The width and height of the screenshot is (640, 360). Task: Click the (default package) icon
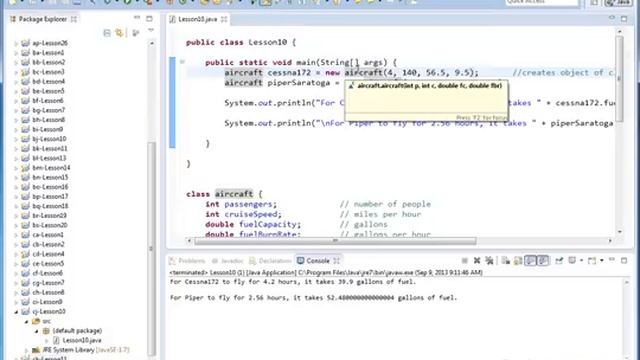46,331
